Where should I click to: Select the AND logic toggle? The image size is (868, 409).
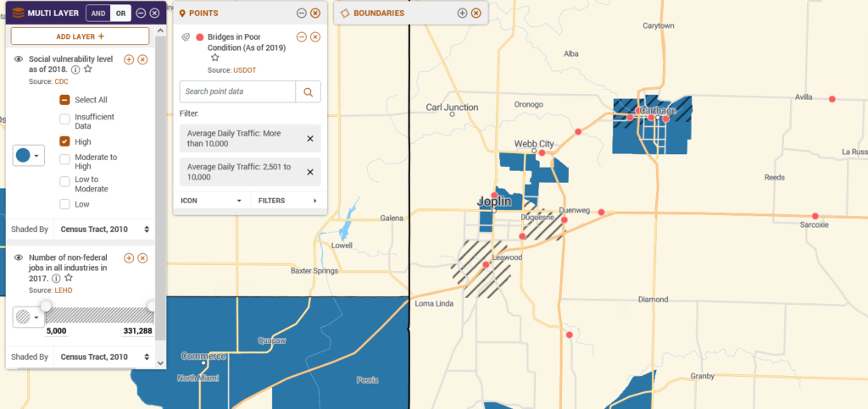click(x=98, y=14)
